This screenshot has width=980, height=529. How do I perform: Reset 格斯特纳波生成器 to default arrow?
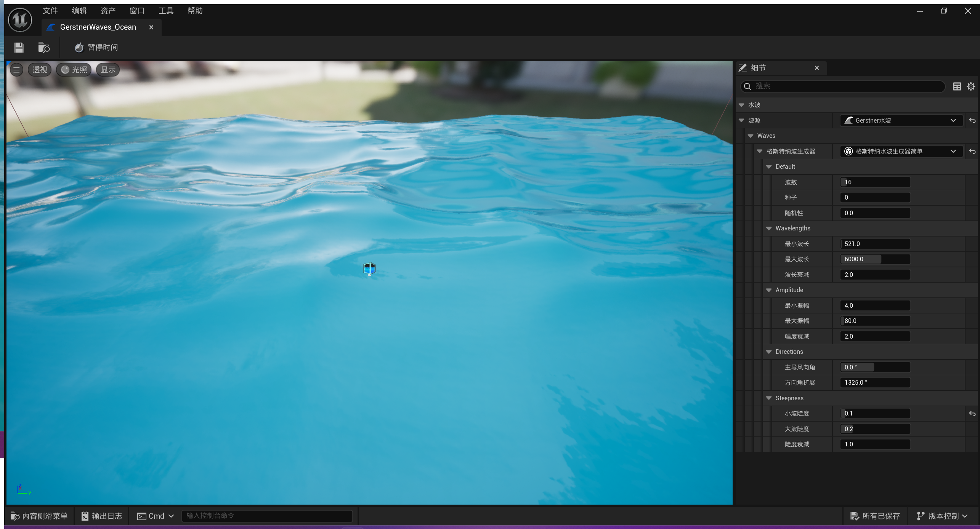(972, 151)
